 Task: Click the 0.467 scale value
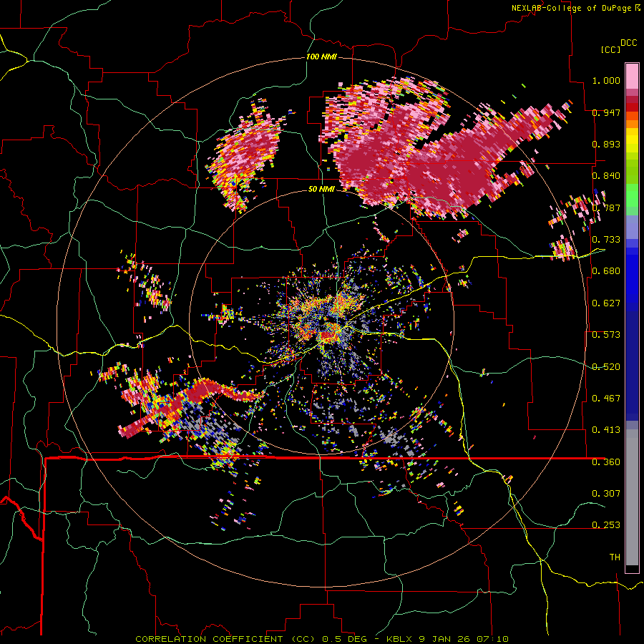(606, 399)
